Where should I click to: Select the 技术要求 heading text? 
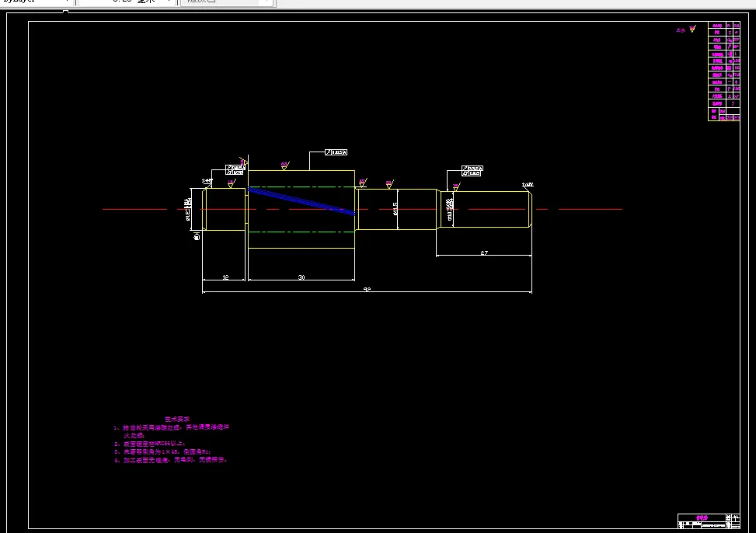click(177, 419)
